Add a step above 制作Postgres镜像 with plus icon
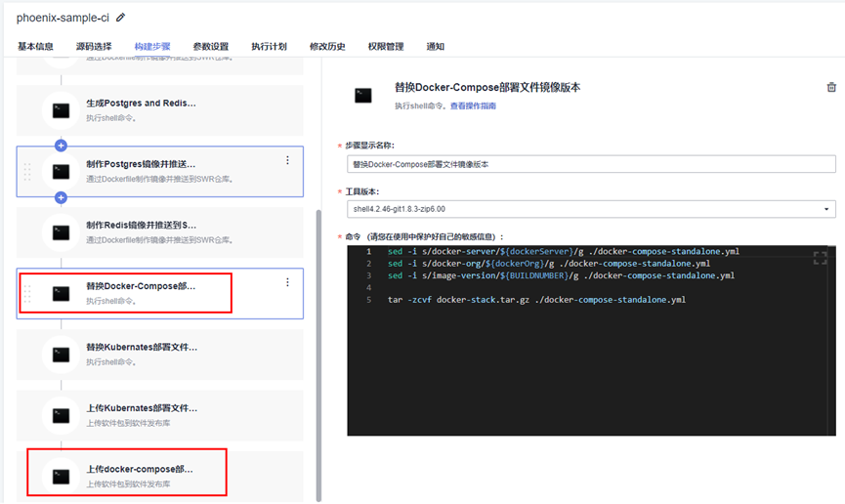Screen dimensions: 845x504 [x=61, y=146]
